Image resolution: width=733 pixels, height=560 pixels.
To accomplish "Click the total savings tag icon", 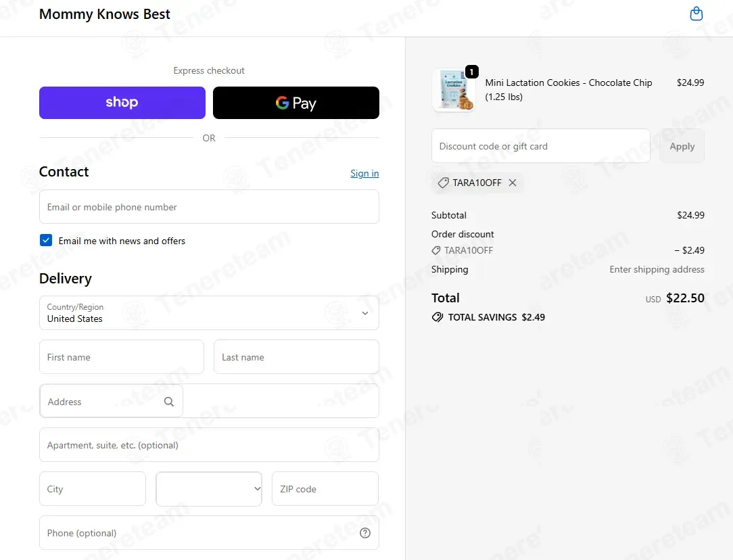I will [x=437, y=317].
